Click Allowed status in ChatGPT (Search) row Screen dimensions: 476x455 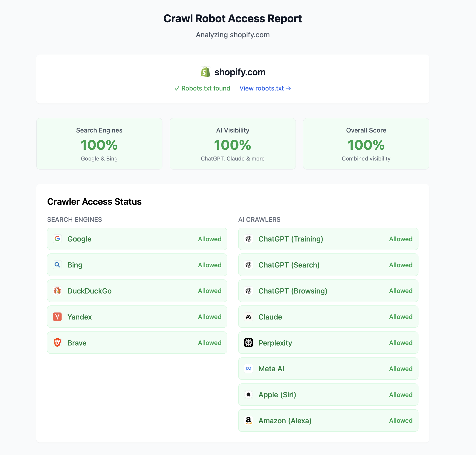(401, 265)
